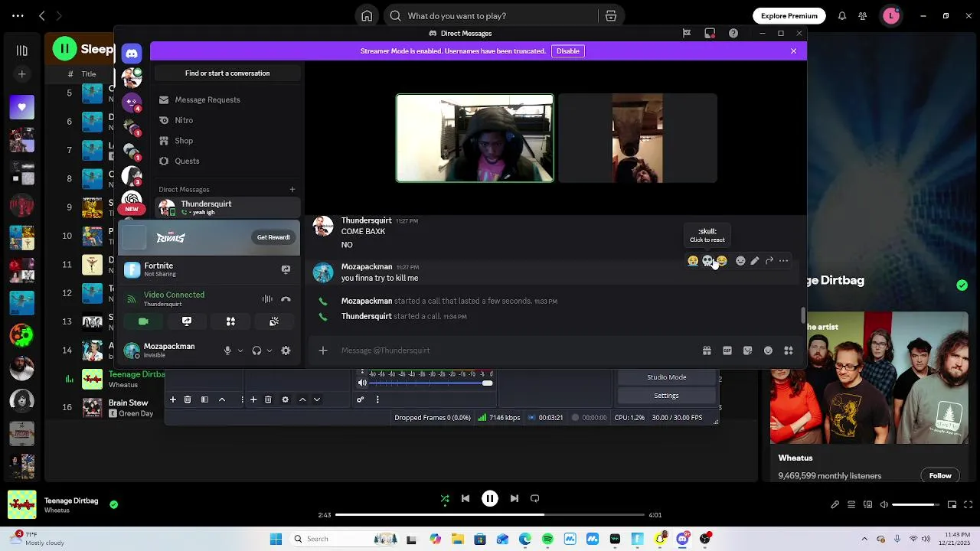Open the Discord inbox in the title bar
The height and width of the screenshot is (551, 980).
point(710,33)
